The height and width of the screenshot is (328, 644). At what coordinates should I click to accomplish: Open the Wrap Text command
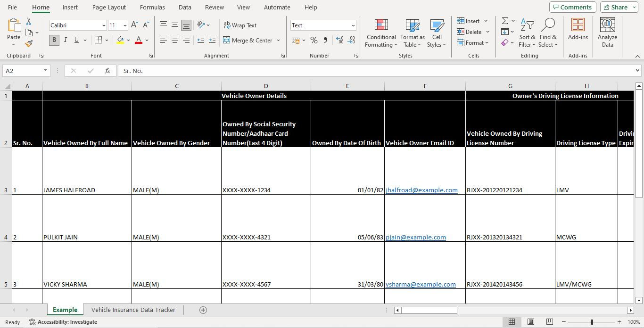(x=240, y=25)
